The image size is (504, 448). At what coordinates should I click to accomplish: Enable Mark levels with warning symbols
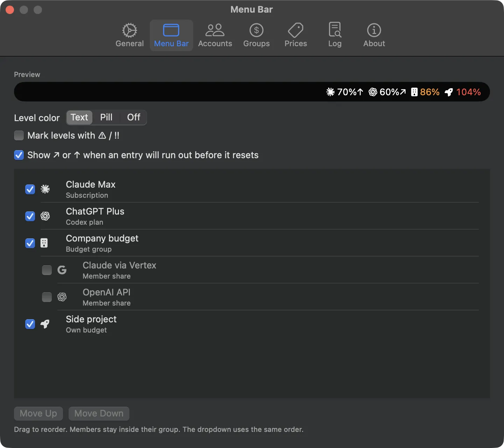pos(19,135)
